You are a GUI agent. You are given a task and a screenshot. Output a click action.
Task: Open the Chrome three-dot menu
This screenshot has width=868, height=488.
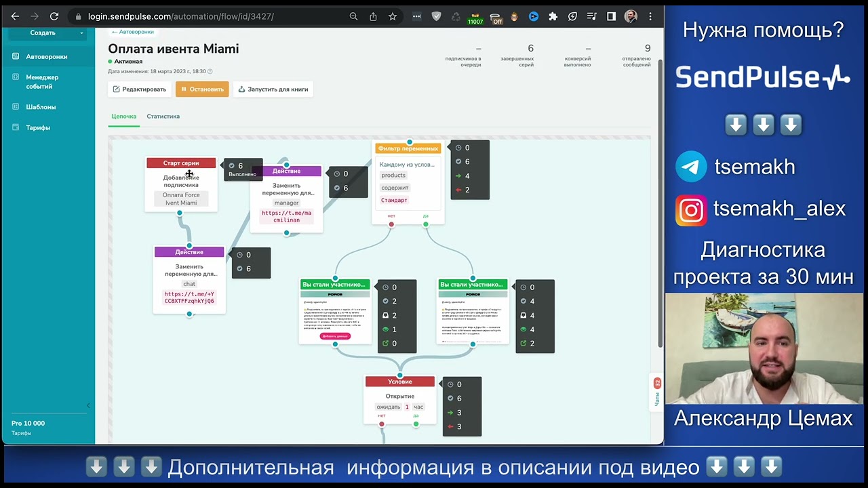pyautogui.click(x=650, y=16)
